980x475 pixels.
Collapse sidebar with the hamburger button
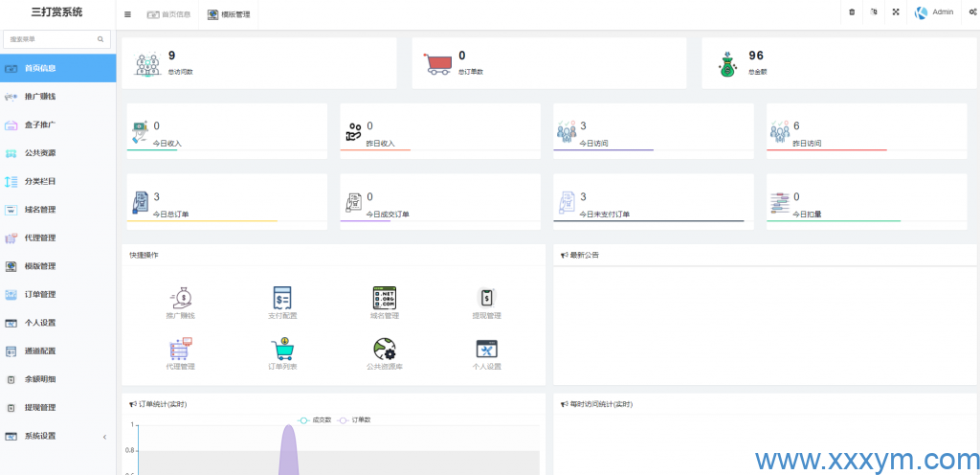[x=128, y=14]
